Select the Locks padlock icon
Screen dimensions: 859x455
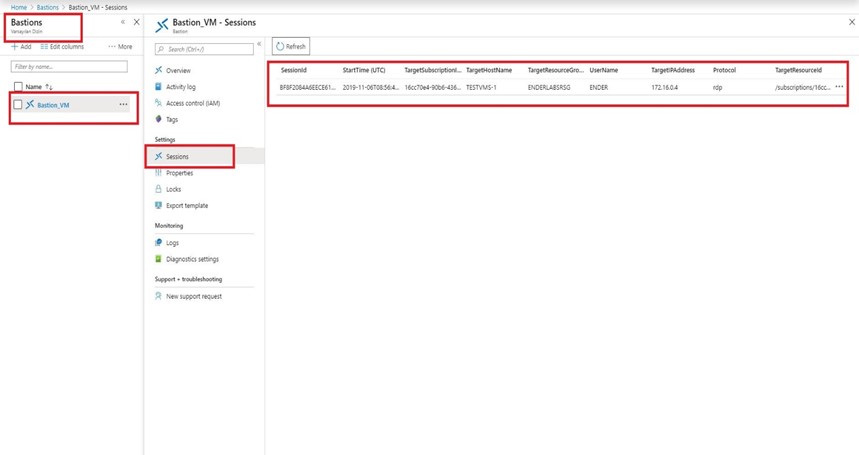click(x=158, y=189)
